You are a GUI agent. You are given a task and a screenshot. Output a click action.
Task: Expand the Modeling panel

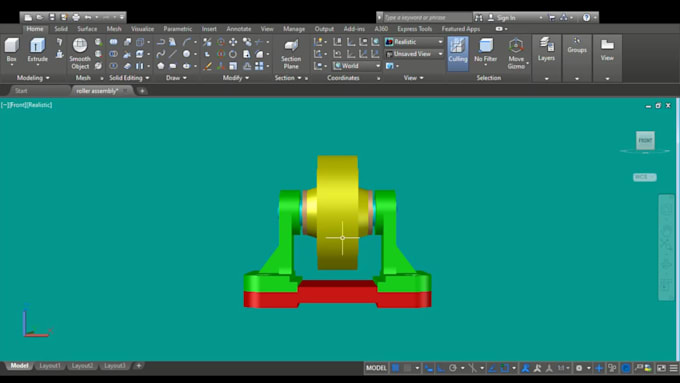pos(33,78)
